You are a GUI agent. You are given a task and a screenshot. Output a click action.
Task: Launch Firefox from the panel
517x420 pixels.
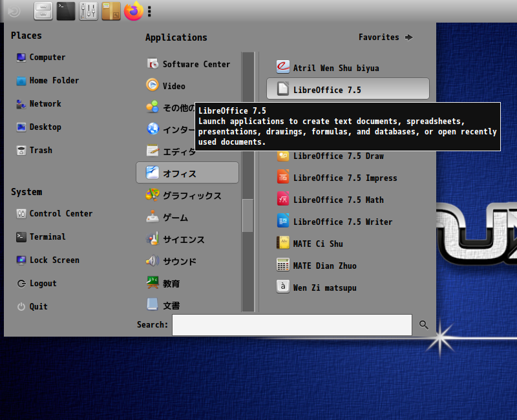click(134, 11)
